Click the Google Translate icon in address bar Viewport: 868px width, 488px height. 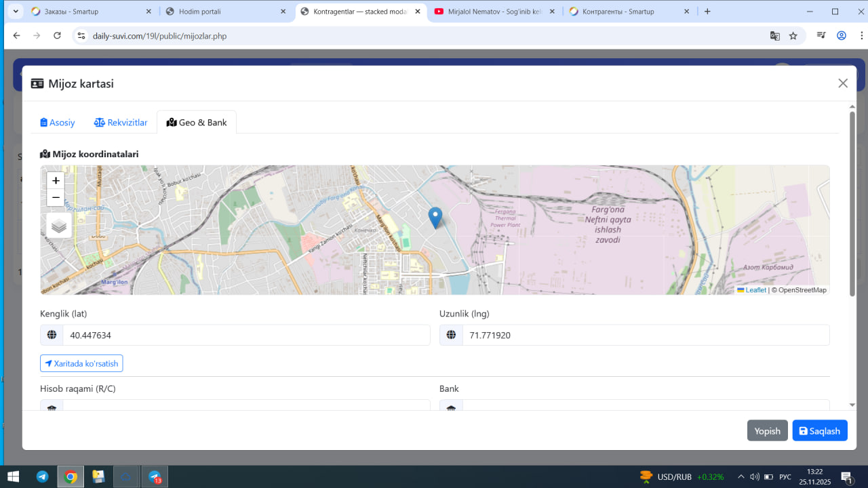coord(774,36)
